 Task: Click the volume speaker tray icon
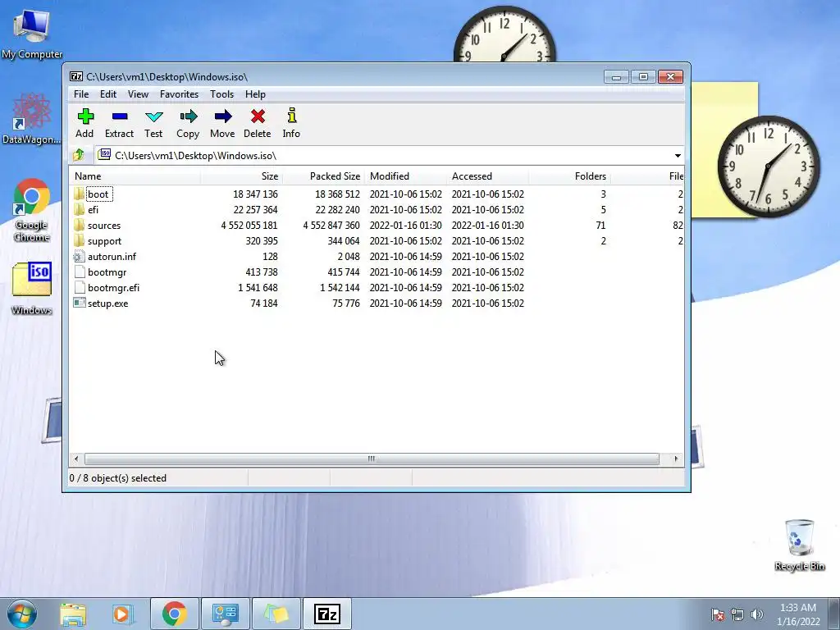tap(757, 614)
